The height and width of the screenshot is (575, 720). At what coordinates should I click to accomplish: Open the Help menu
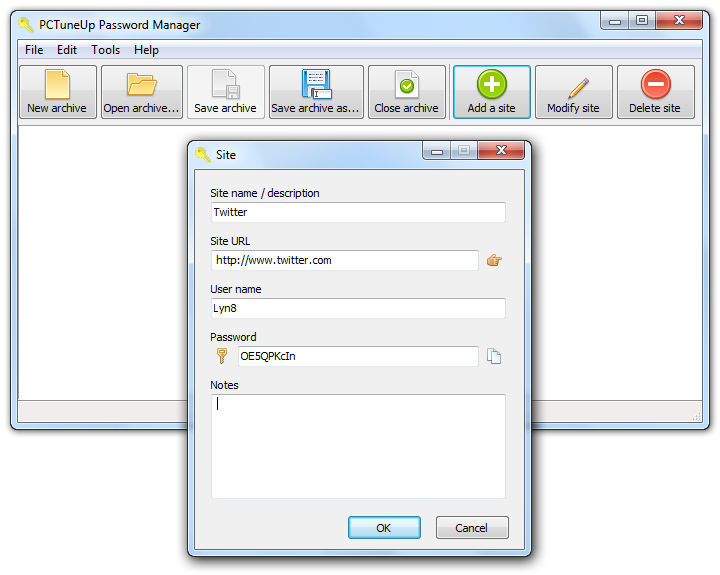coord(146,50)
